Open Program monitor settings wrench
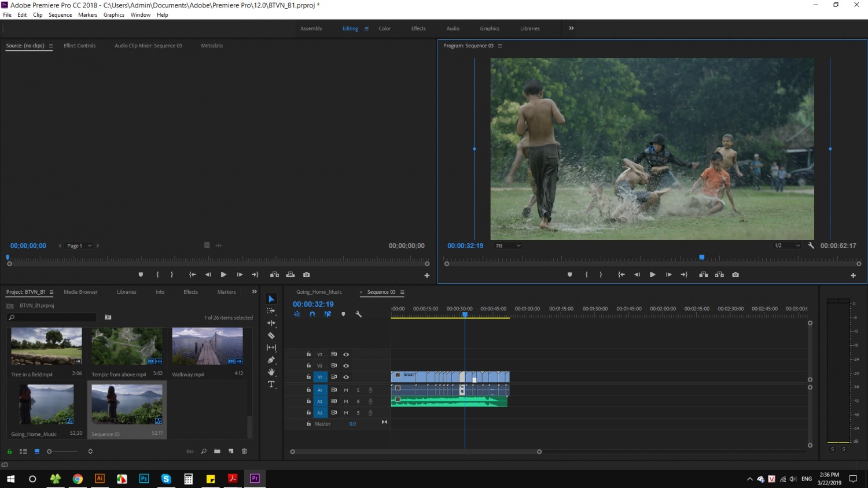 tap(811, 246)
